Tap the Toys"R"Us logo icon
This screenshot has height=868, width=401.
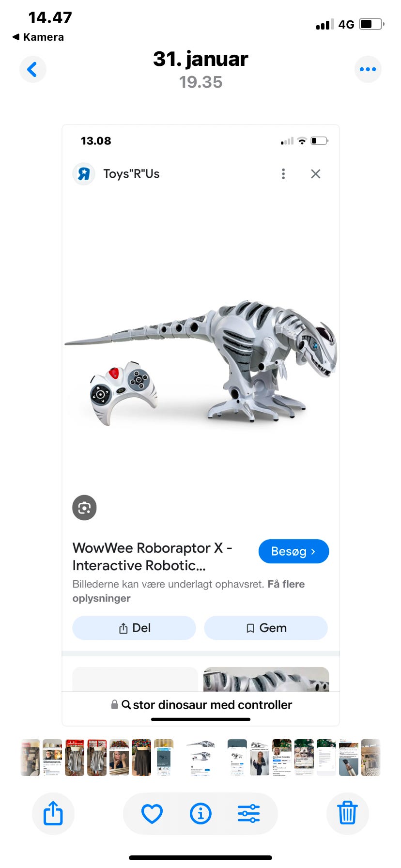[84, 174]
